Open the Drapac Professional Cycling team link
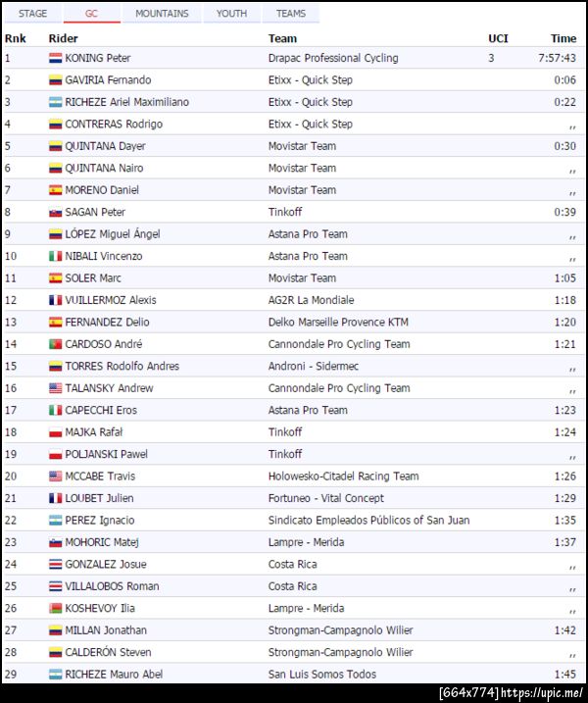 pyautogui.click(x=333, y=58)
